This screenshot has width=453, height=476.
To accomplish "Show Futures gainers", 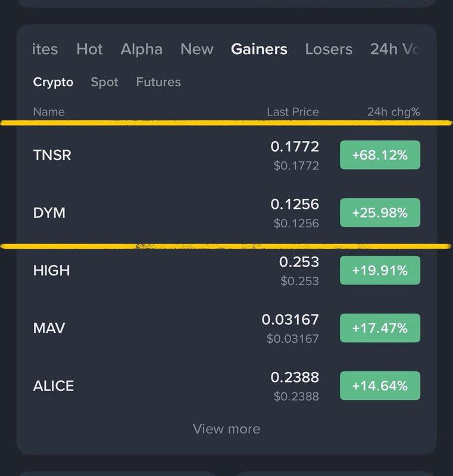I will click(x=158, y=82).
